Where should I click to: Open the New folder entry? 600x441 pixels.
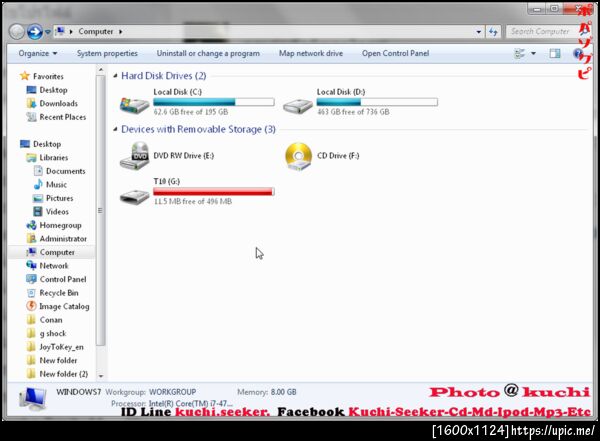[58, 360]
